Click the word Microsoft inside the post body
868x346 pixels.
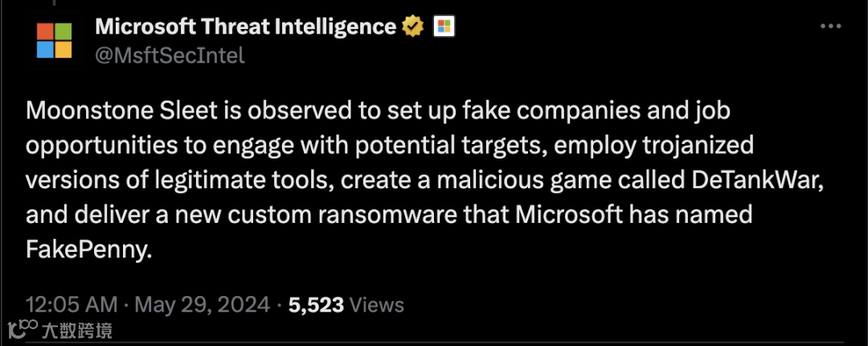(569, 215)
